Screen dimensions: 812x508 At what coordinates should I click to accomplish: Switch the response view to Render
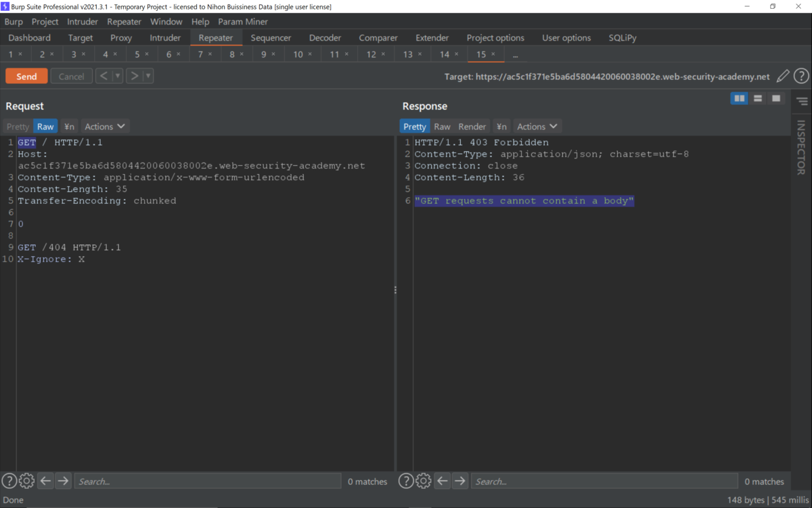pyautogui.click(x=472, y=127)
